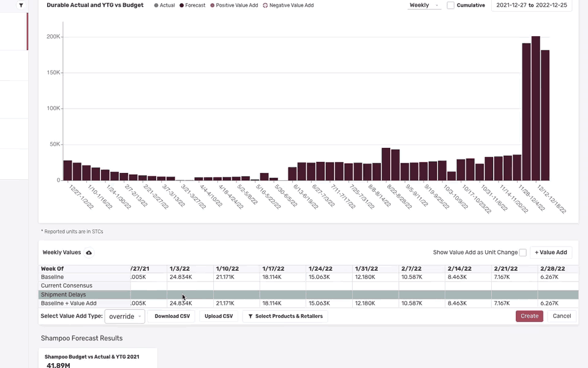The height and width of the screenshot is (368, 588).
Task: Select the Shipment Delays row label
Action: pos(64,295)
